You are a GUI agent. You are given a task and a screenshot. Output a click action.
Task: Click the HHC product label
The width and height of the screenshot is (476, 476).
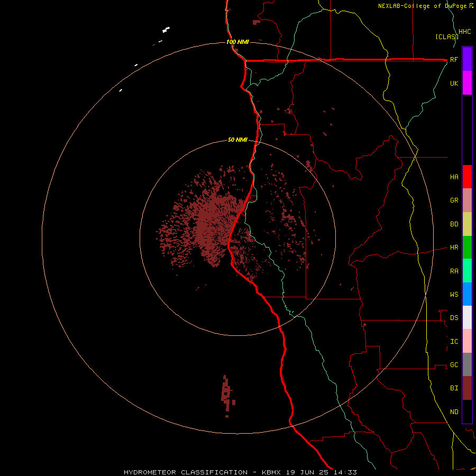point(465,32)
